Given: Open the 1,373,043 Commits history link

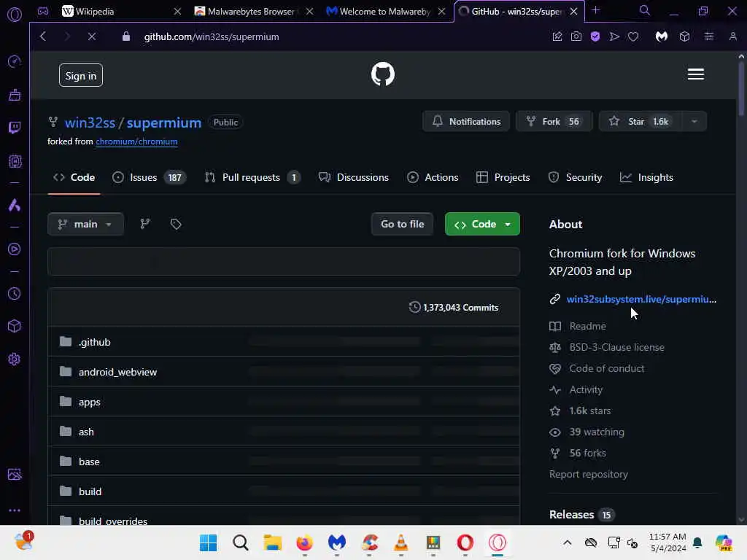Looking at the screenshot, I should coord(454,308).
